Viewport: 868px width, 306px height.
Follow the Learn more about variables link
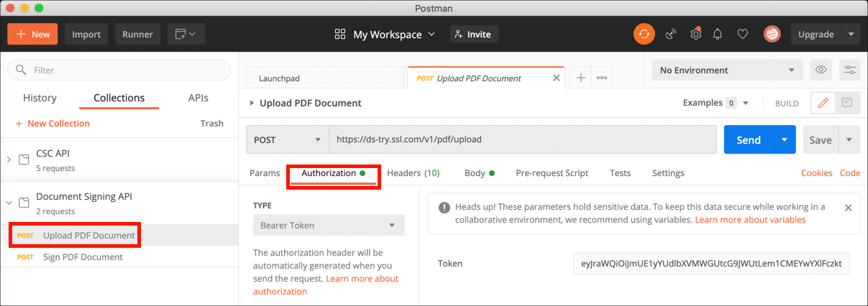(750, 220)
